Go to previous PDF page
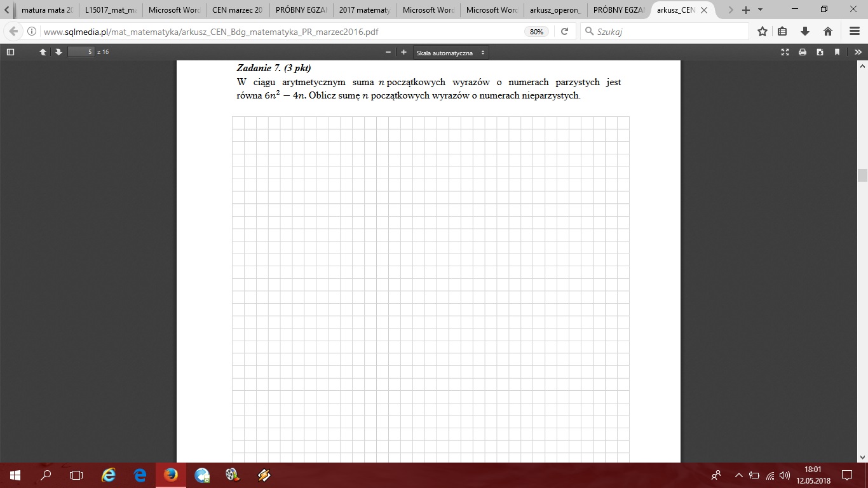 pos(43,52)
